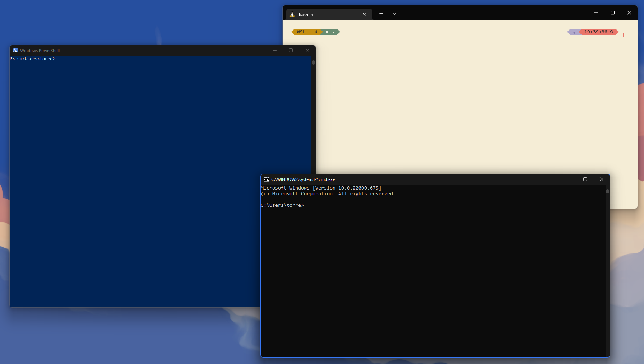Click the Microsoft Corporation copyright line

click(328, 194)
